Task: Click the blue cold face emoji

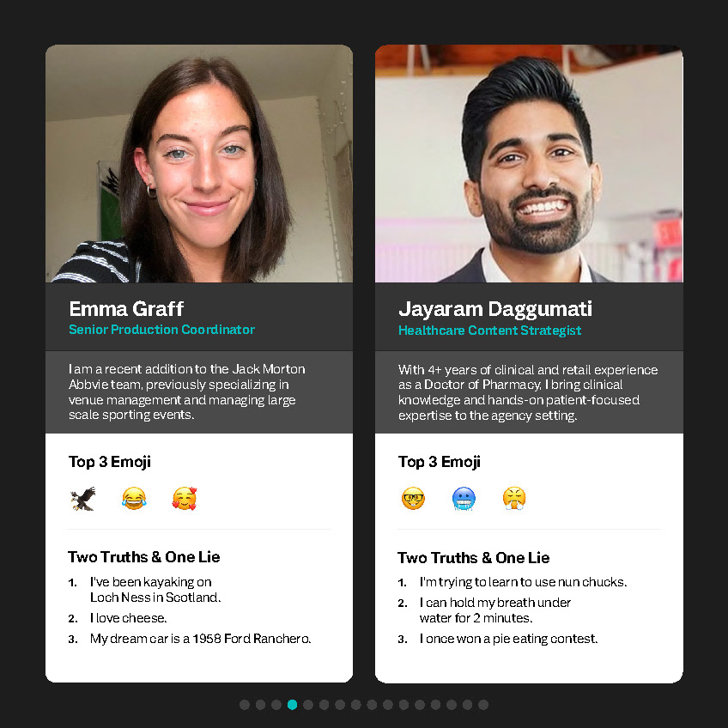Action: click(464, 499)
